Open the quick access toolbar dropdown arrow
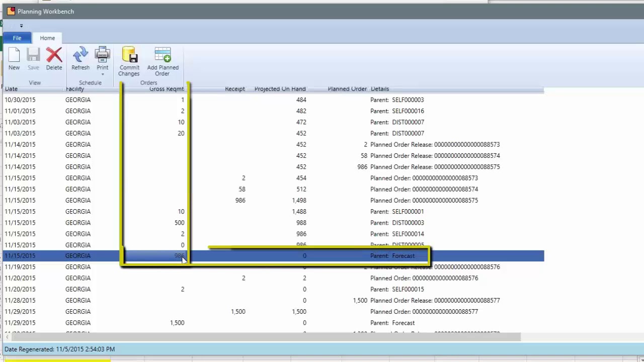 [x=21, y=26]
